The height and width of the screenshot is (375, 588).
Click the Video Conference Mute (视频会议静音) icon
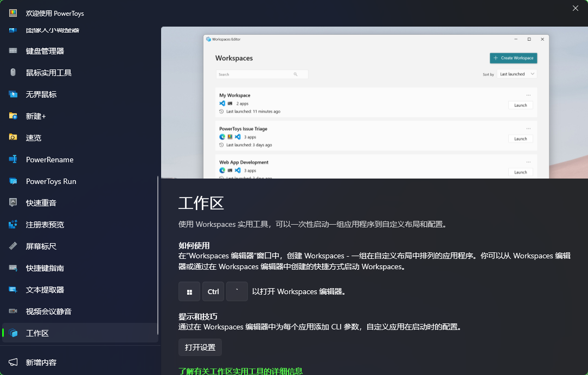[x=13, y=311]
